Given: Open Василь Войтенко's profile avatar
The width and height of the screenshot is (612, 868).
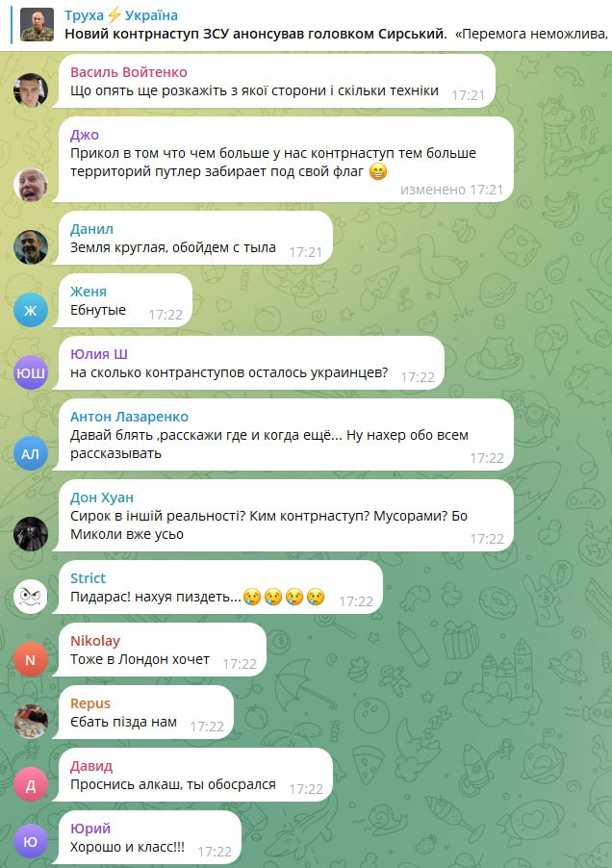Looking at the screenshot, I should pyautogui.click(x=31, y=89).
